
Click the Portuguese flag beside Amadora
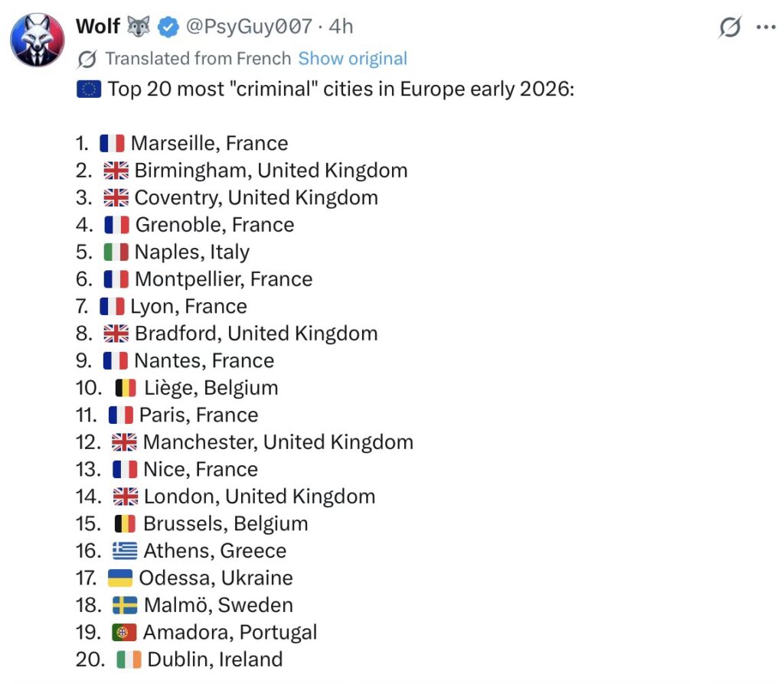[x=124, y=633]
